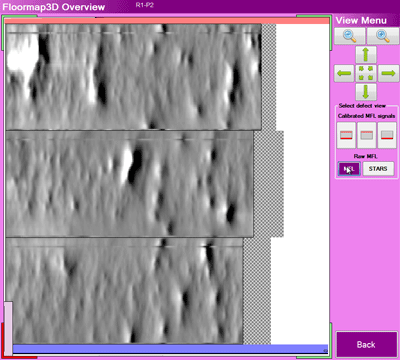This screenshot has height=360, width=400.
Task: Switch raw view to STARS
Action: pos(378,169)
